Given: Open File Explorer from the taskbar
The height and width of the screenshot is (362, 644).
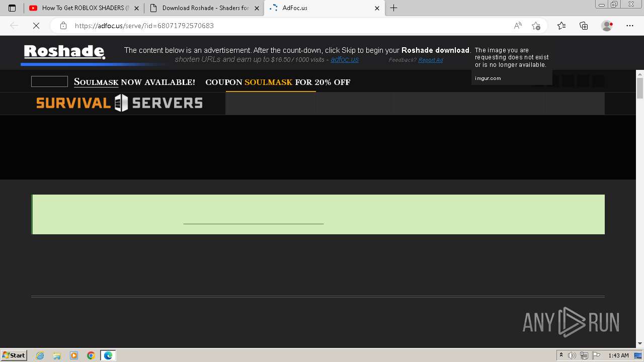Looking at the screenshot, I should click(57, 355).
